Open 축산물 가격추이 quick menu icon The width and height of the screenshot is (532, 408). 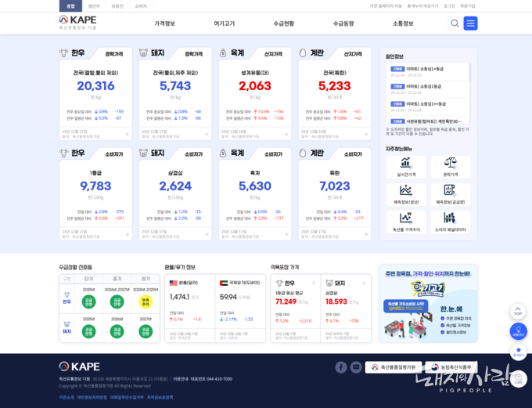[406, 220]
